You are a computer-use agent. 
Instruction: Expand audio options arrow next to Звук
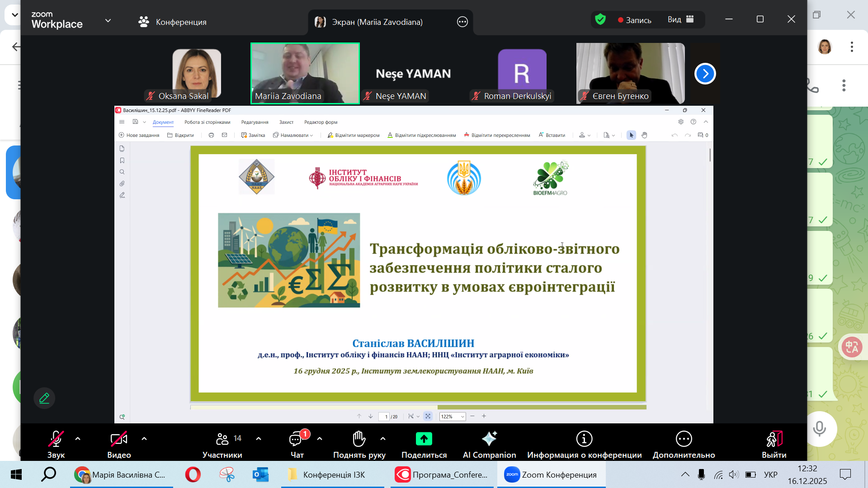pos(78,438)
